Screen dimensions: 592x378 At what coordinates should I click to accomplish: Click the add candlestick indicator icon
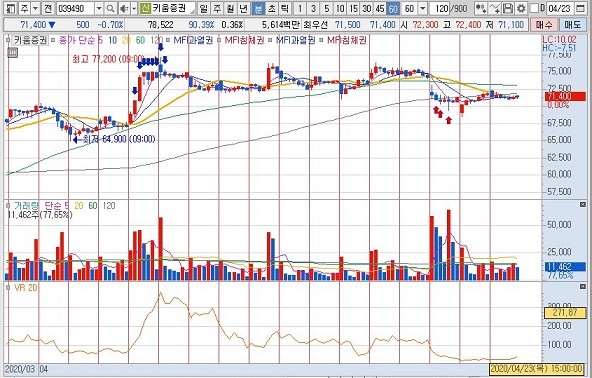click(481, 8)
